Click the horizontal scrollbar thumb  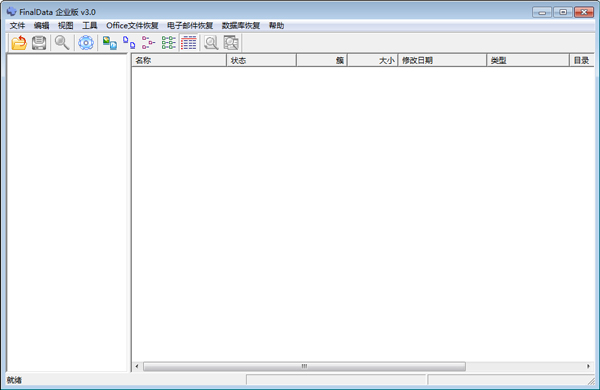[x=304, y=366]
